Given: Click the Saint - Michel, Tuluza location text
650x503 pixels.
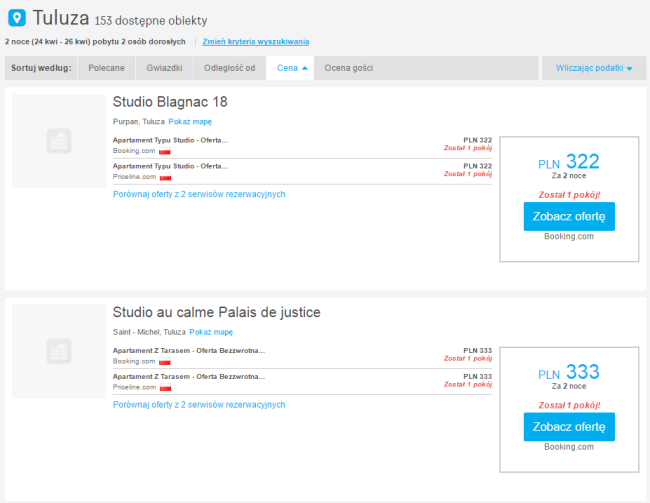Looking at the screenshot, I should pos(149,332).
